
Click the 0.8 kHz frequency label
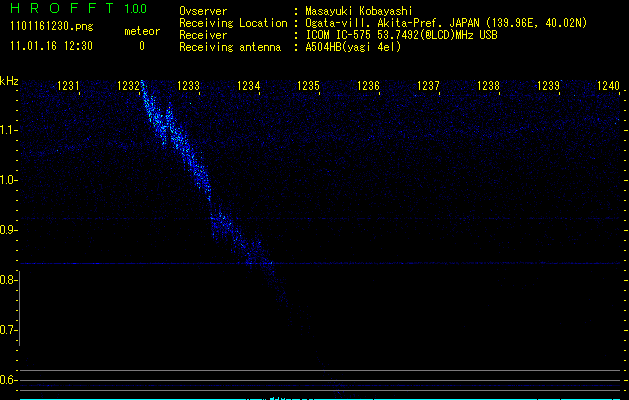click(x=8, y=280)
